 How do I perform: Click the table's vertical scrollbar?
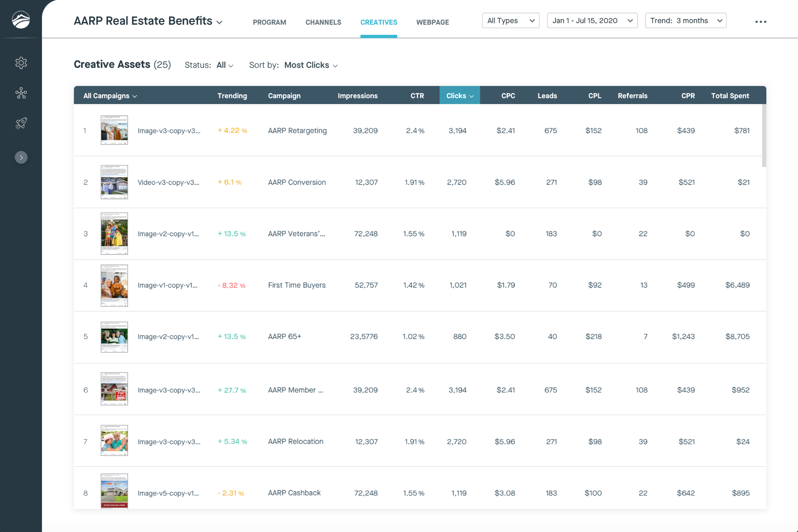click(x=764, y=136)
